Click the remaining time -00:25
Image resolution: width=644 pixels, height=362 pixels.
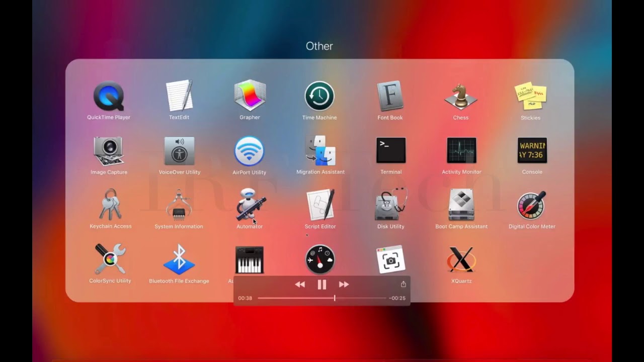(397, 298)
